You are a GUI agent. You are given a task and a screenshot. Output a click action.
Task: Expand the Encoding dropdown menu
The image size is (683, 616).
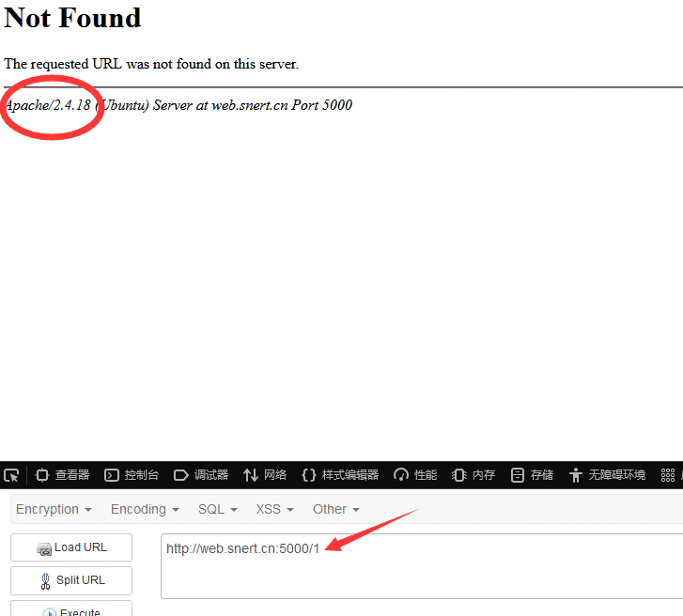145,509
